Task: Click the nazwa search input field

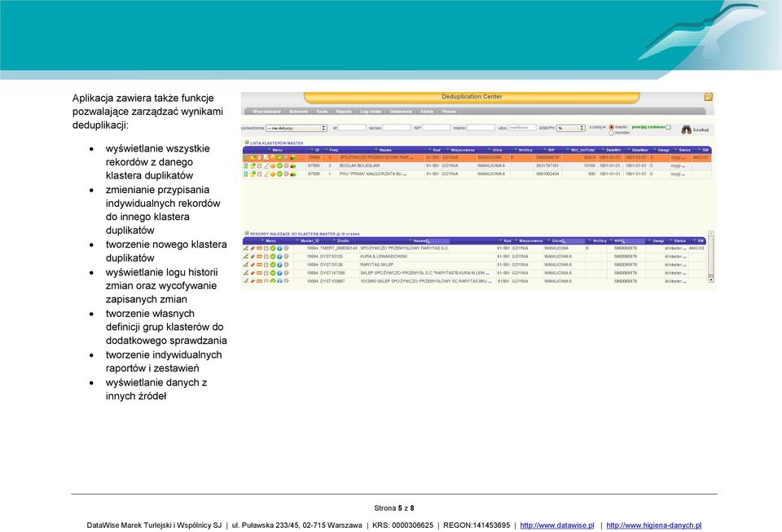Action: [x=397, y=128]
